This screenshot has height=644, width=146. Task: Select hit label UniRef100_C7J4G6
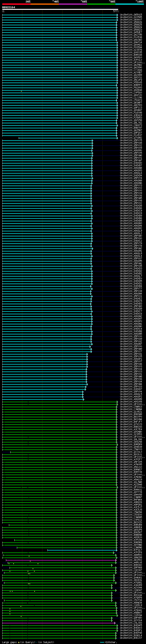[131, 70]
